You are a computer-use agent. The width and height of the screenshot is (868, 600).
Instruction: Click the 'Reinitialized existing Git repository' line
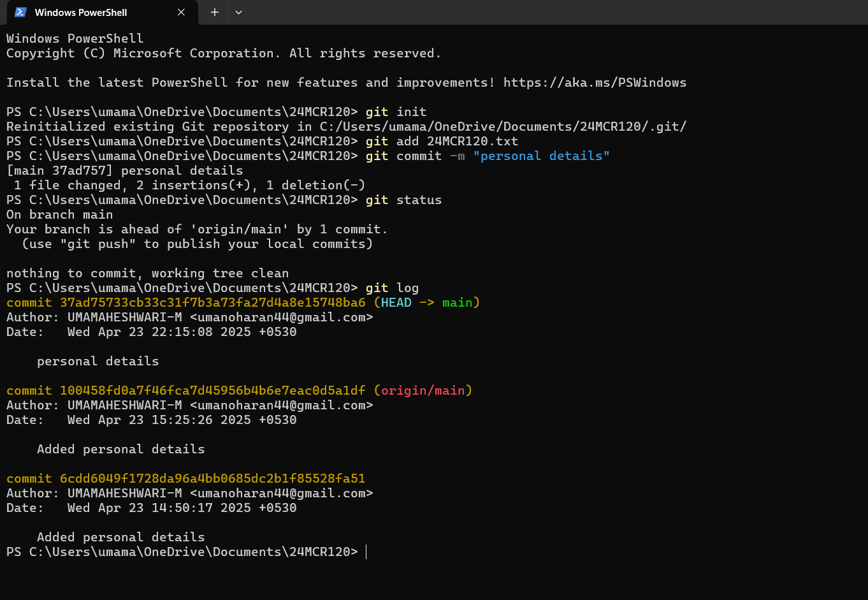coord(346,126)
